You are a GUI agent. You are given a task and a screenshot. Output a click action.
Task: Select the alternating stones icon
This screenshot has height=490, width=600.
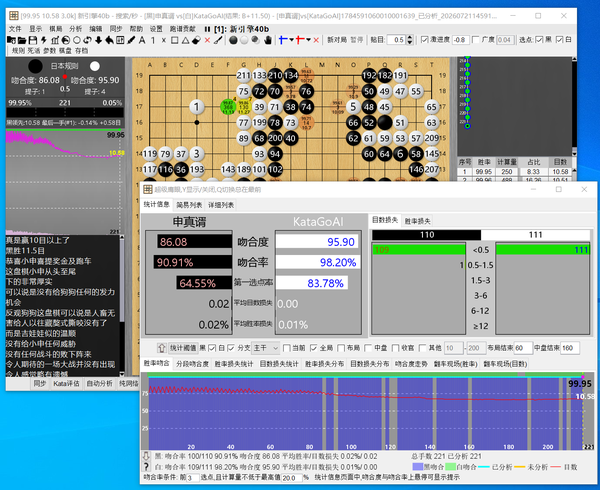255,40
